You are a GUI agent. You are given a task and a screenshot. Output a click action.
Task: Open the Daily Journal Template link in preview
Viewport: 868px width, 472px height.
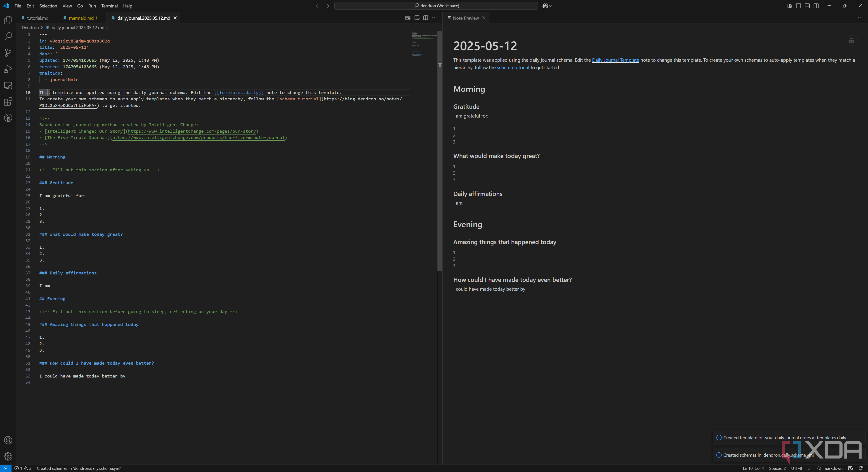pos(615,60)
